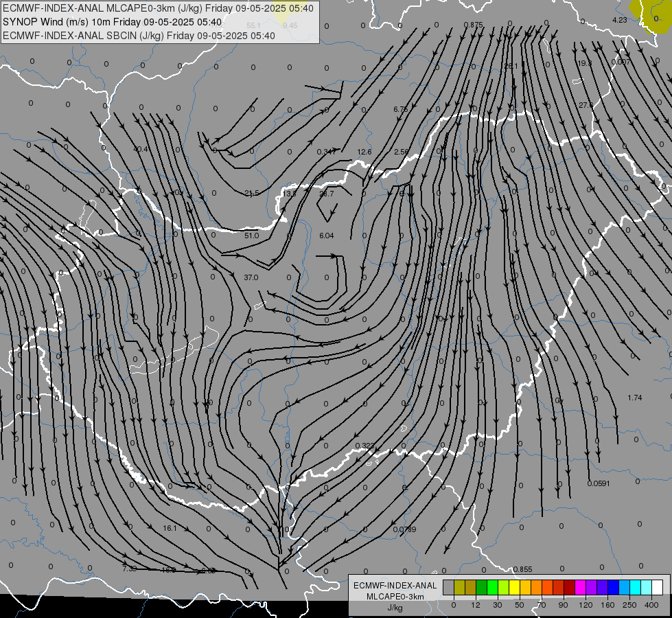Click the white swatch at legend end

tap(657, 587)
